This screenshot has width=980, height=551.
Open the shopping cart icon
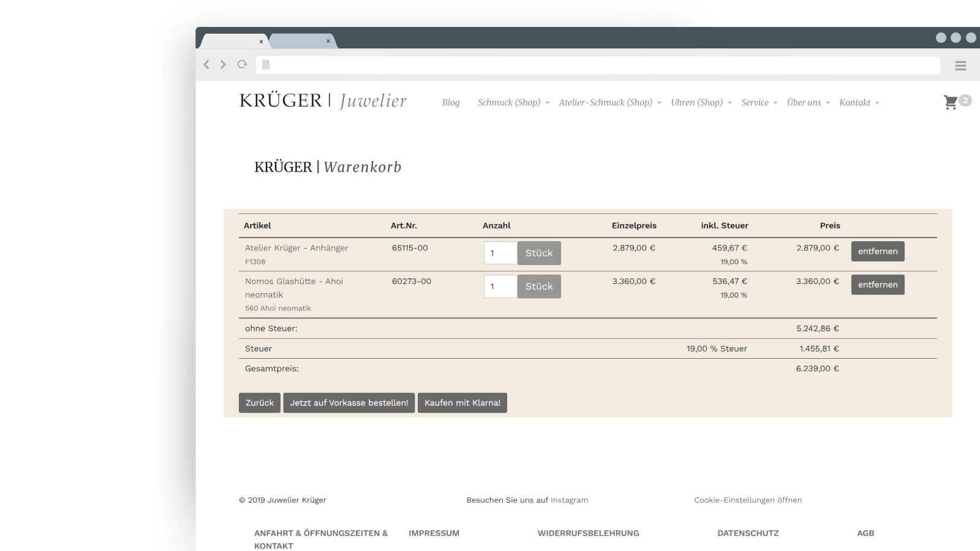click(x=951, y=102)
